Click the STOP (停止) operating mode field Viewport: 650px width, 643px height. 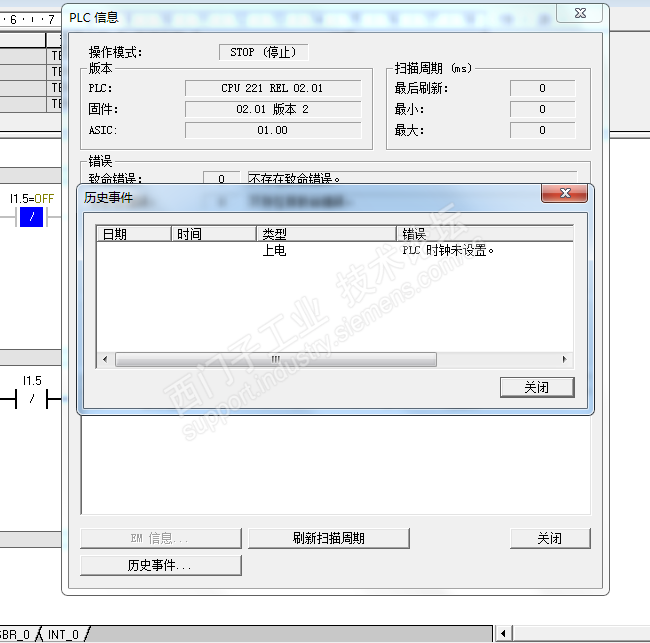[264, 52]
